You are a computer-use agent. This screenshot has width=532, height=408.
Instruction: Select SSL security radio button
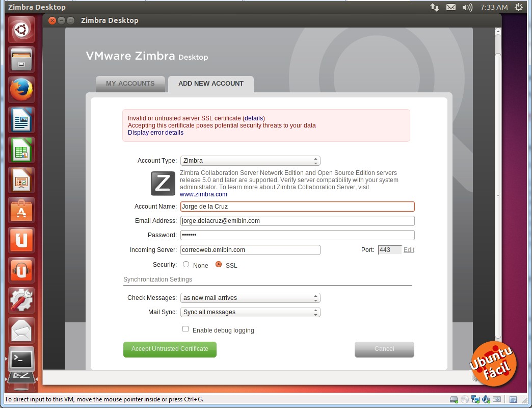pyautogui.click(x=219, y=264)
